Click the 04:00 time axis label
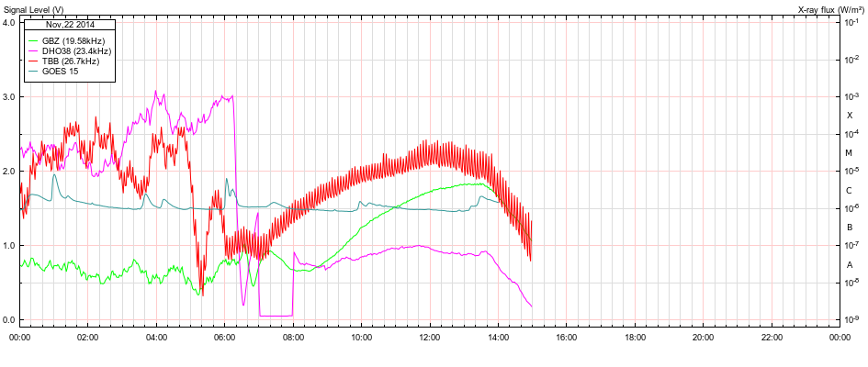 tap(157, 337)
